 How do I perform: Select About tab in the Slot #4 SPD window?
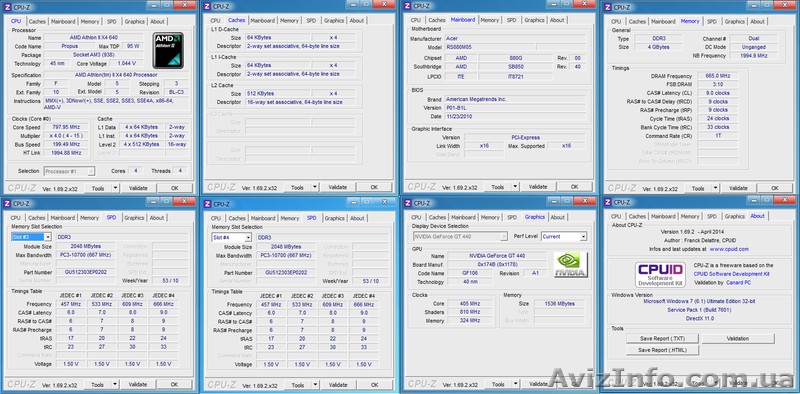click(x=357, y=218)
